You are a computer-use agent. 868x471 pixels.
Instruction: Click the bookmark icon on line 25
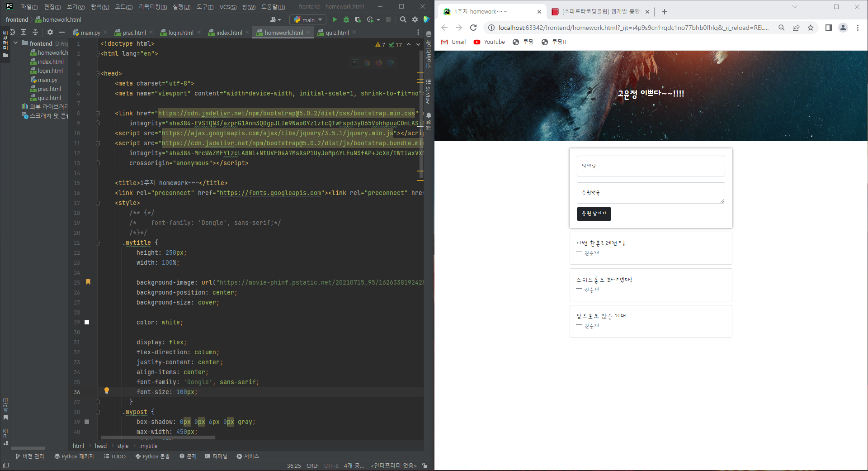(x=88, y=282)
